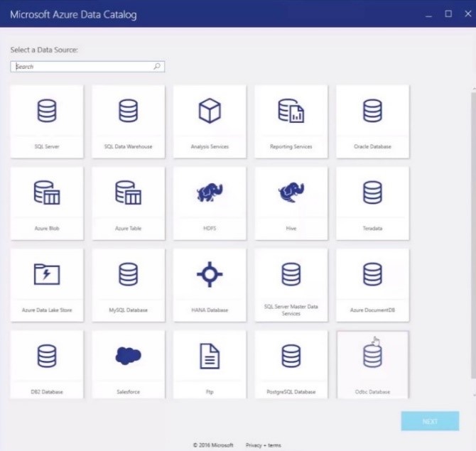Click the vertical scrollbar of tile list

473,235
